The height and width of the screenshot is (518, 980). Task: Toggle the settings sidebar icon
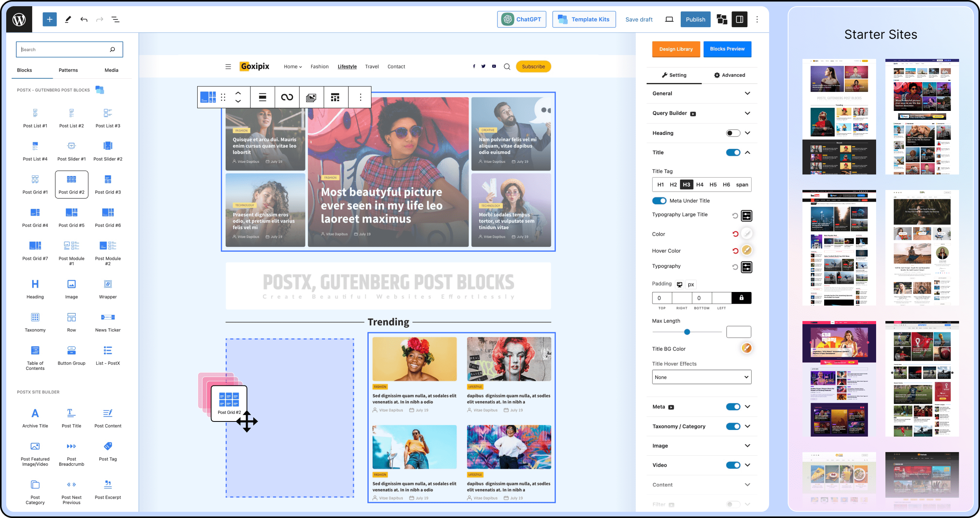pyautogui.click(x=739, y=19)
